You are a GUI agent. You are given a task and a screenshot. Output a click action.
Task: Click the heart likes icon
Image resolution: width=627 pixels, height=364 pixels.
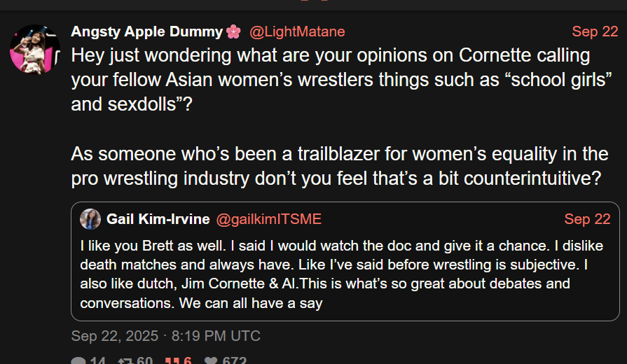pos(209,361)
